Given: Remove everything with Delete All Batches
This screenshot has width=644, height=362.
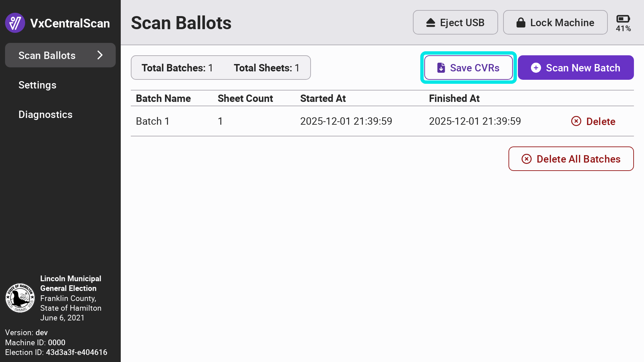Looking at the screenshot, I should (578, 159).
